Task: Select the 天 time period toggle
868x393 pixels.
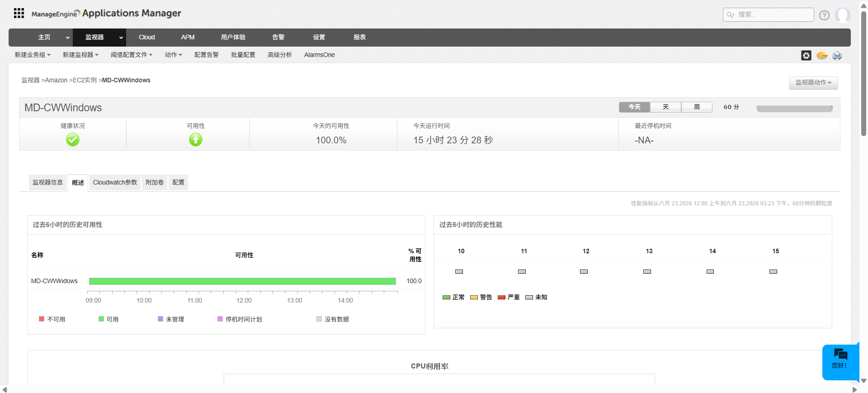Action: coord(665,107)
